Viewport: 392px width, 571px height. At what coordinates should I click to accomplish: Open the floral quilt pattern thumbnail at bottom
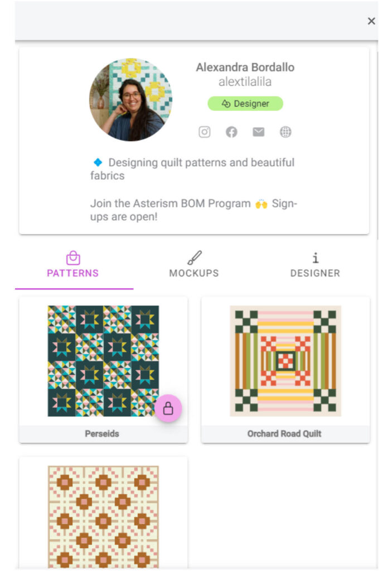[x=103, y=517]
